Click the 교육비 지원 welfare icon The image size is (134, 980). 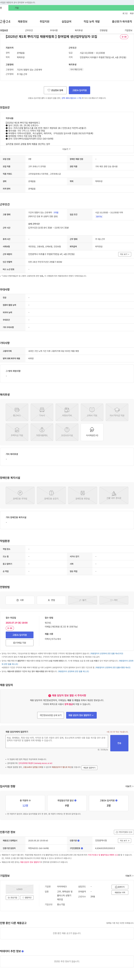point(92,412)
